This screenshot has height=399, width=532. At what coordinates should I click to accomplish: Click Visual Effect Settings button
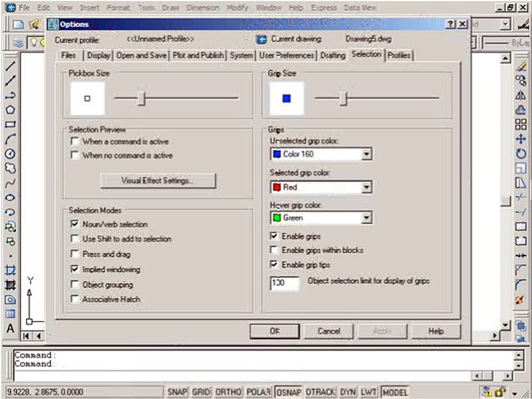click(x=158, y=181)
